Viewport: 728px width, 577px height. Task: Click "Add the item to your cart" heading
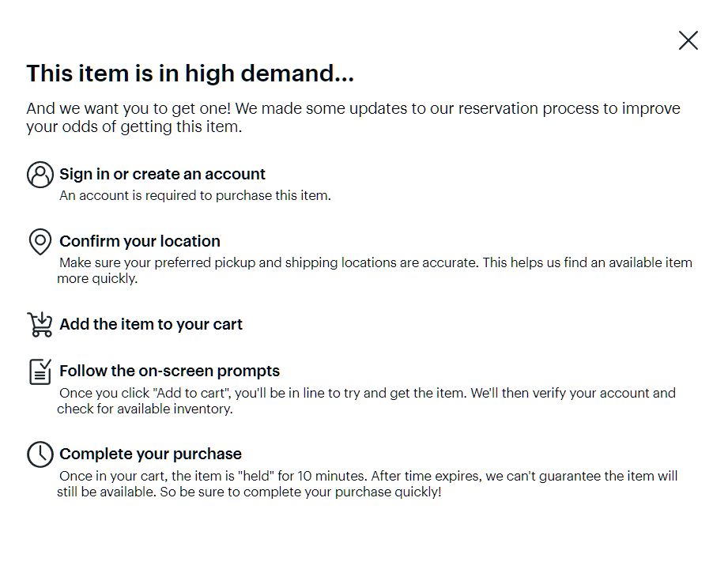(151, 324)
